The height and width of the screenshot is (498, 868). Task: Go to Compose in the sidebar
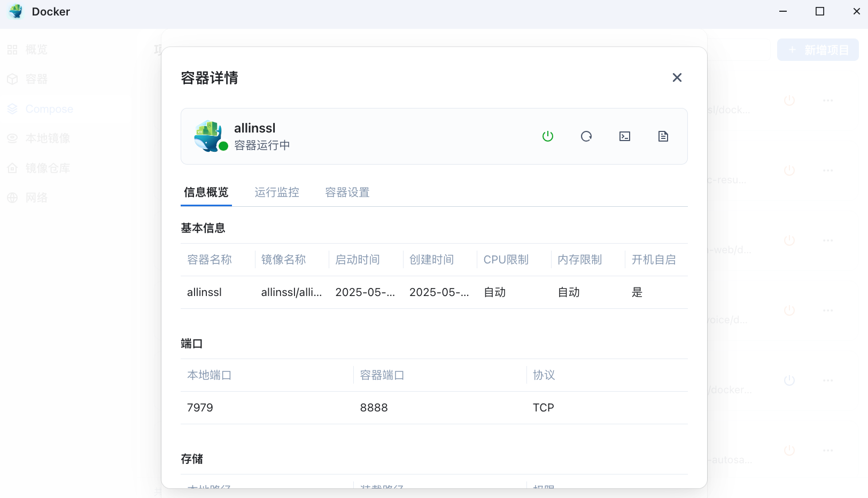[x=49, y=109]
